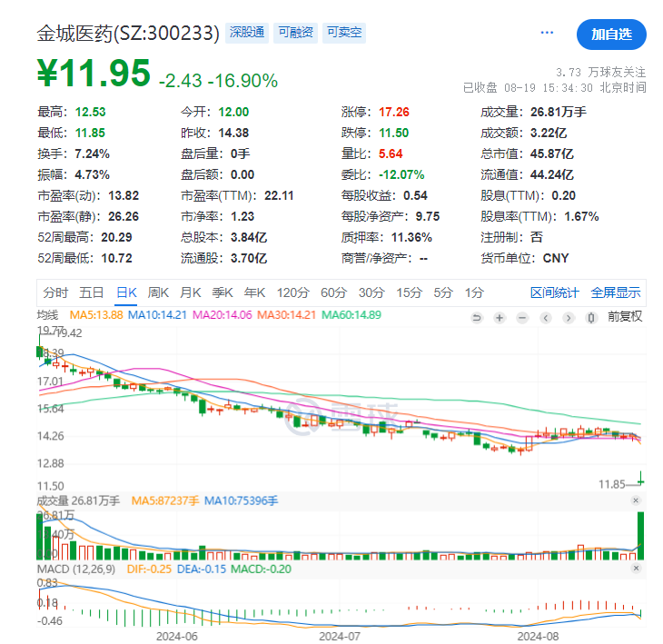
Task: Click the MA30:14.21 legend value
Action: tap(286, 315)
